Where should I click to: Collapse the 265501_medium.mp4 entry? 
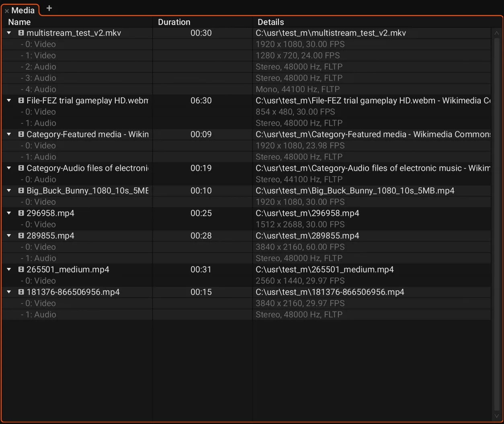click(x=9, y=270)
